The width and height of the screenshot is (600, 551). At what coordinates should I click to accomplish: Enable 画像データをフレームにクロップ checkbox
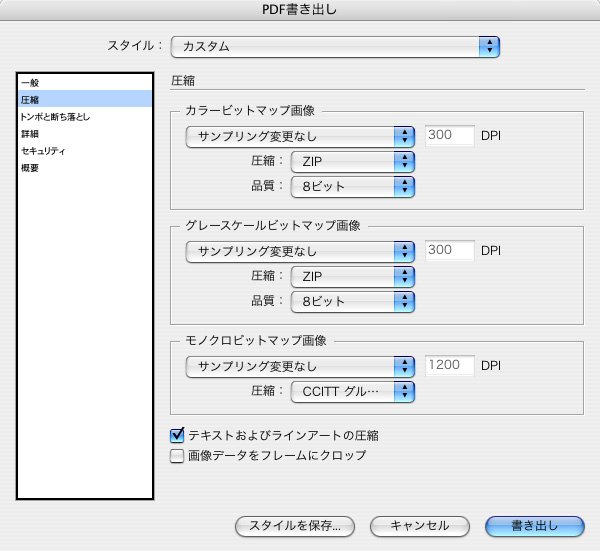[x=177, y=456]
